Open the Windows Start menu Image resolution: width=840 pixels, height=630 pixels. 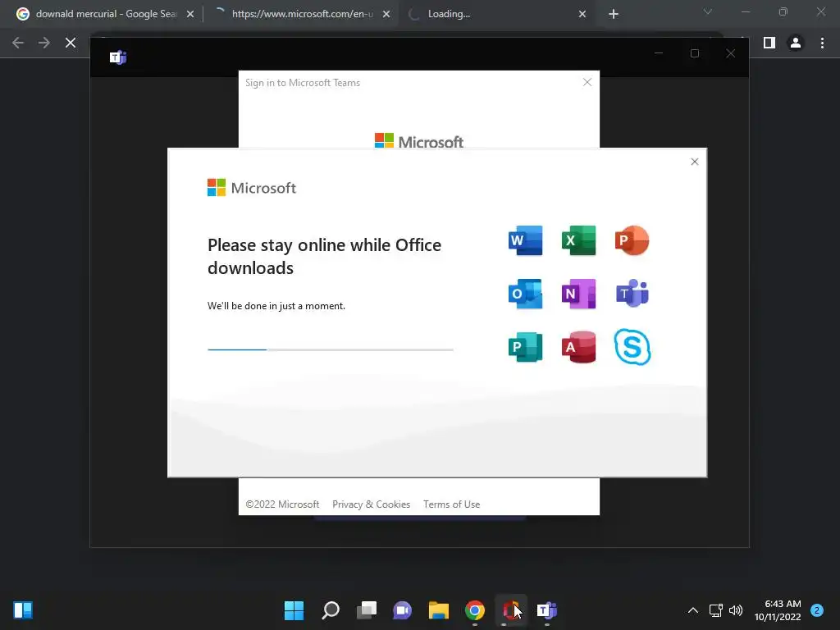coord(294,610)
